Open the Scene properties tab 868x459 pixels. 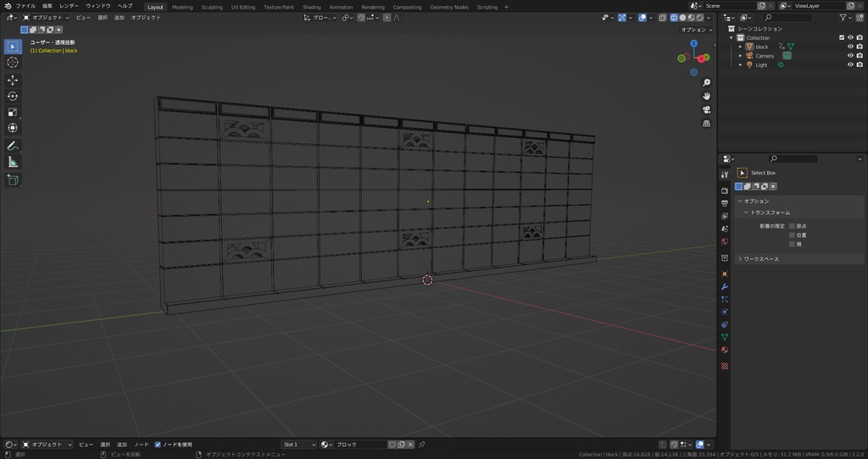click(725, 229)
